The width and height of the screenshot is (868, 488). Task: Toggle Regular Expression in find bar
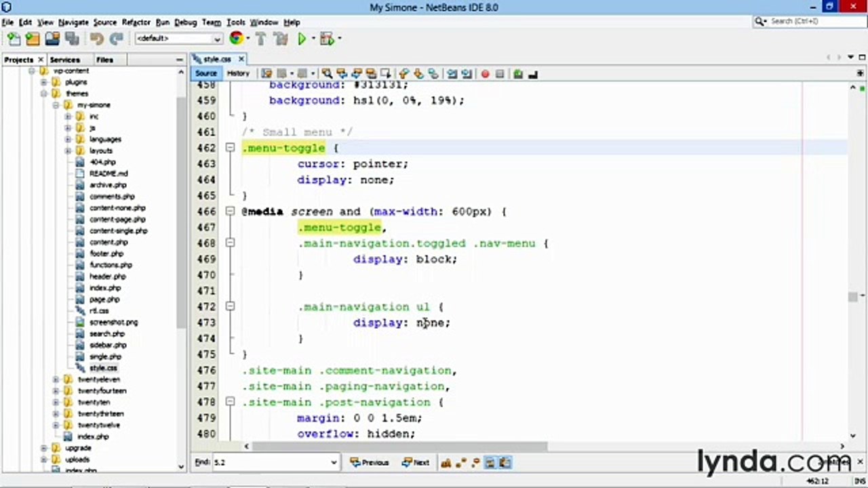tap(475, 462)
